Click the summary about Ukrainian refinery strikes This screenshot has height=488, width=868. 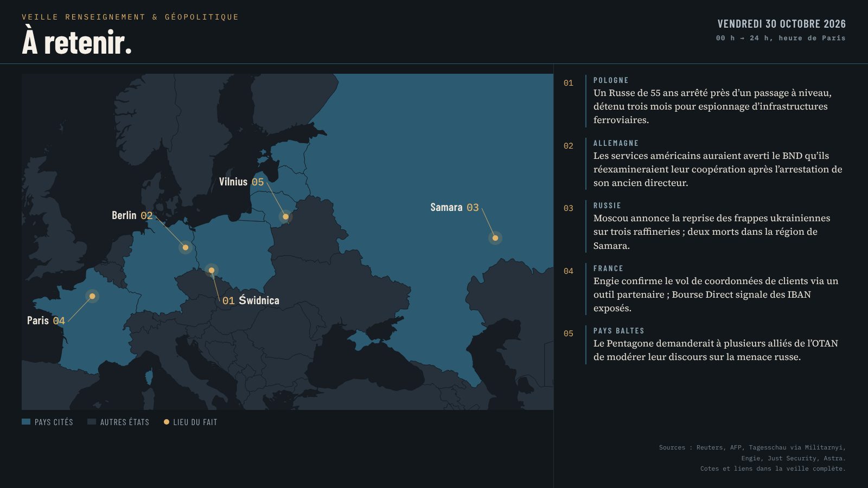tap(712, 232)
